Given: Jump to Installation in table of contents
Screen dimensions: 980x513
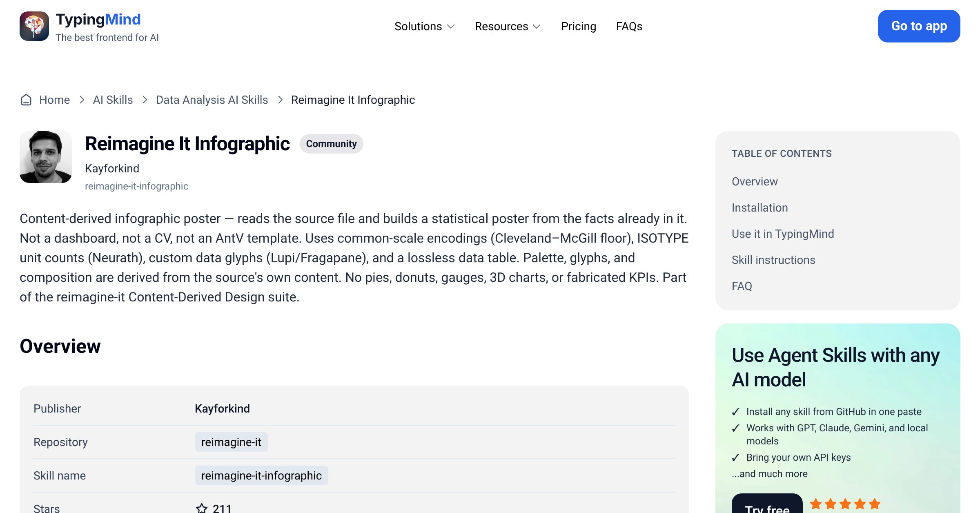Looking at the screenshot, I should [759, 208].
